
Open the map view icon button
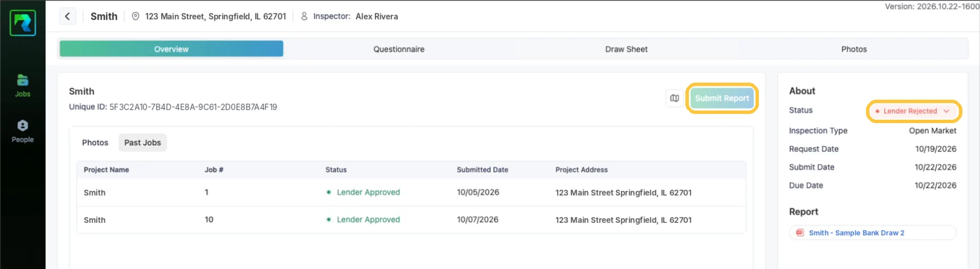tap(675, 98)
